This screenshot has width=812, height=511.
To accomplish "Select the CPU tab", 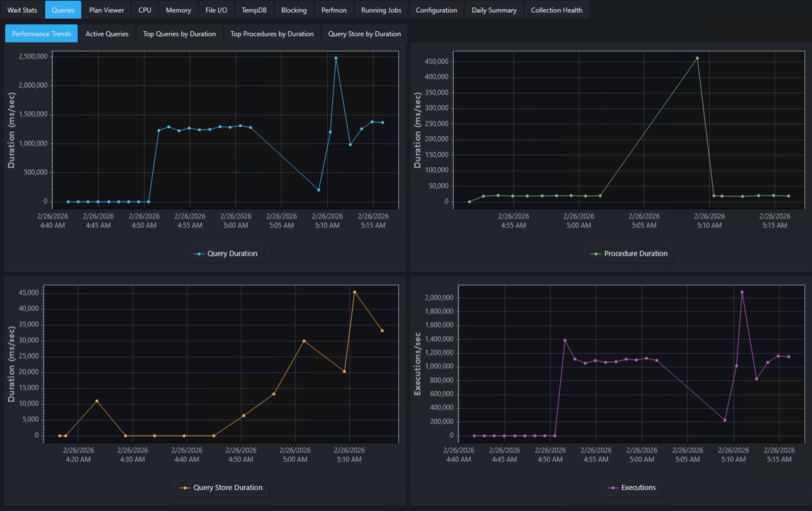I will (144, 10).
